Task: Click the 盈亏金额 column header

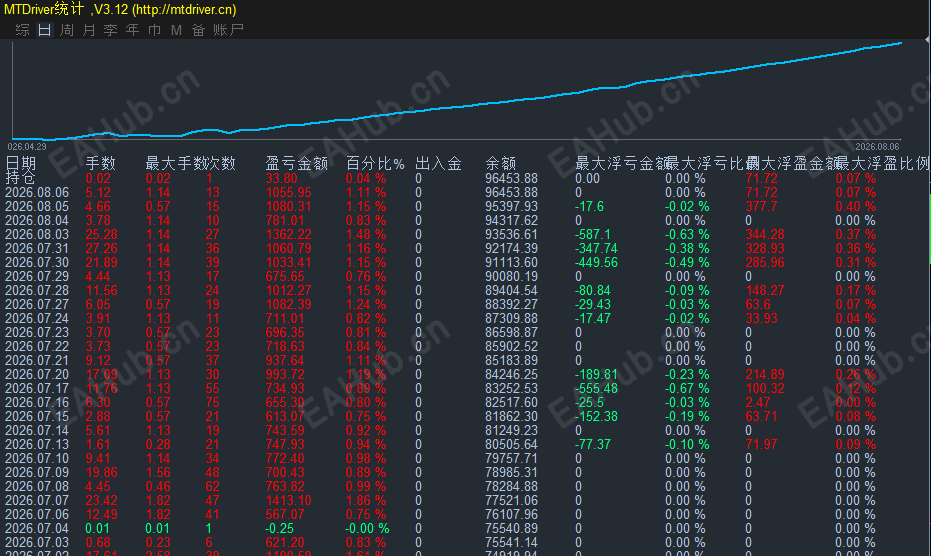Action: point(296,163)
